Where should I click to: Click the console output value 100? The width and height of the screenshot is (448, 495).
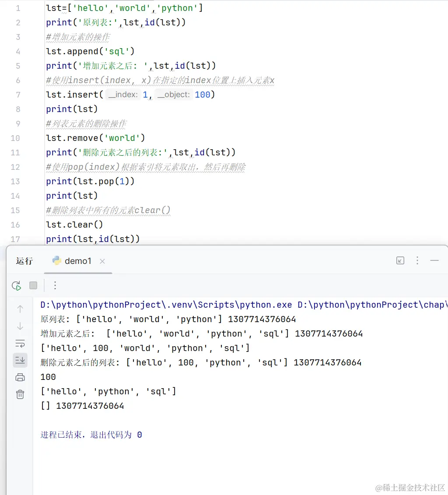[x=48, y=377]
